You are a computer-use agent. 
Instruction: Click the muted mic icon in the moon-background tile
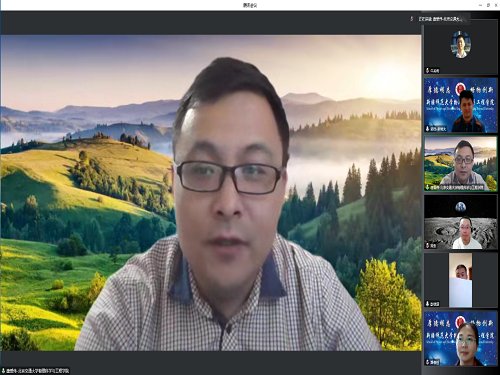click(x=428, y=245)
